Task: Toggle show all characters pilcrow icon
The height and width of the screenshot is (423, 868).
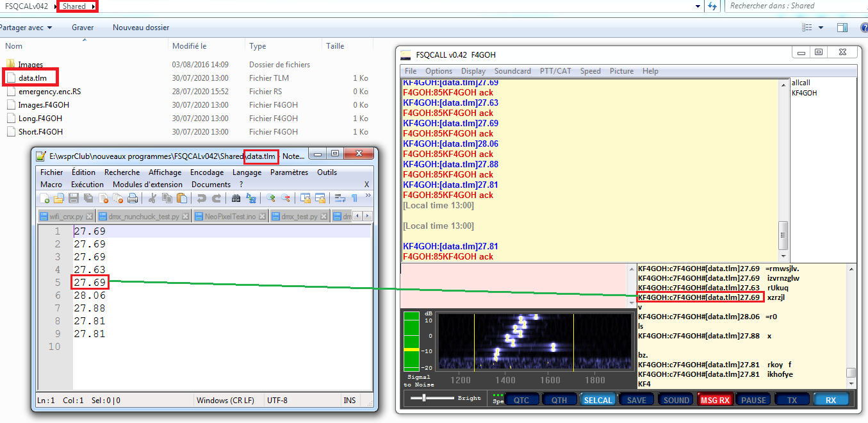Action: (x=355, y=199)
